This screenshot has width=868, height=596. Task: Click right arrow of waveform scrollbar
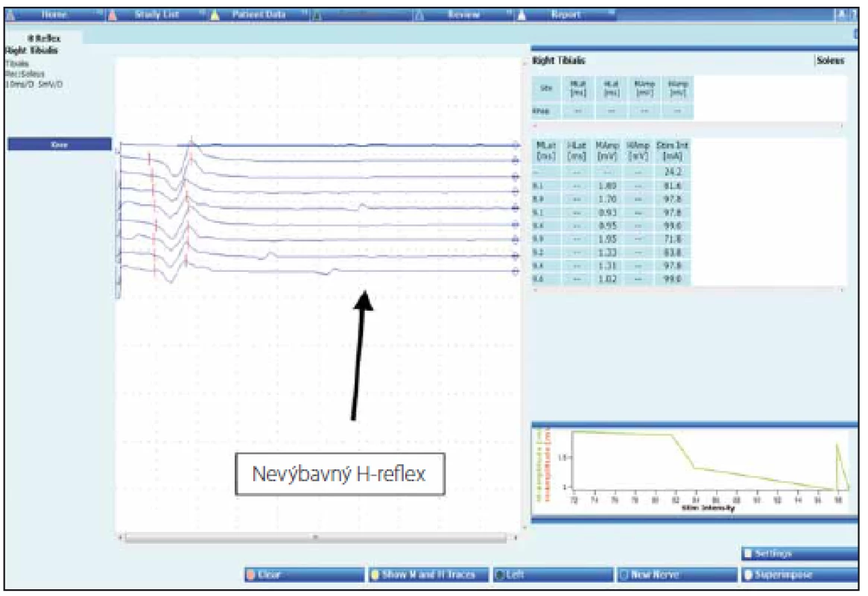pos(515,537)
